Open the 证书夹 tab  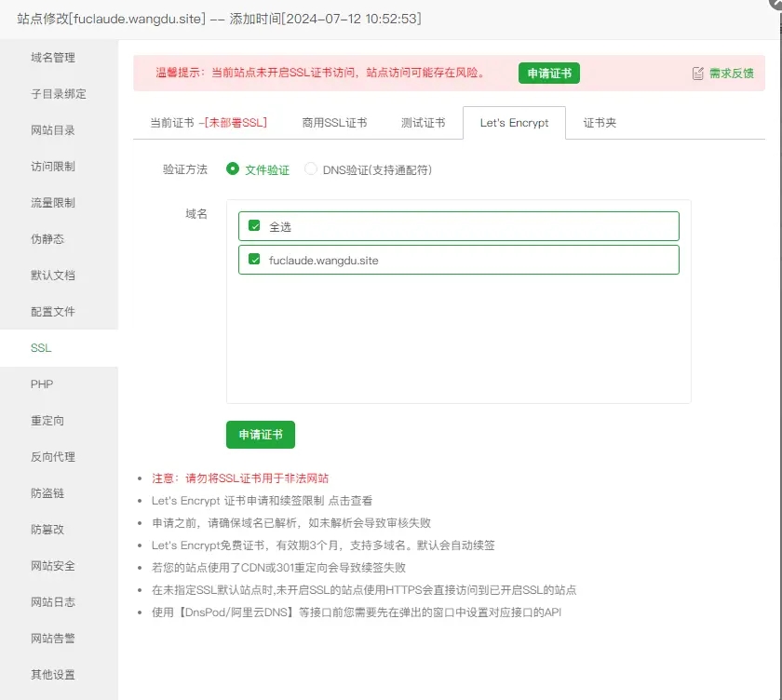[600, 123]
